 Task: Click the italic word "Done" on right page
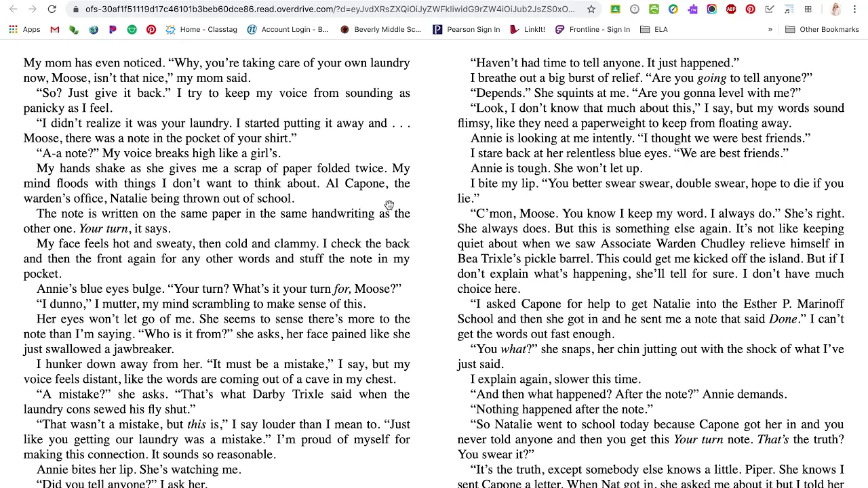click(783, 319)
